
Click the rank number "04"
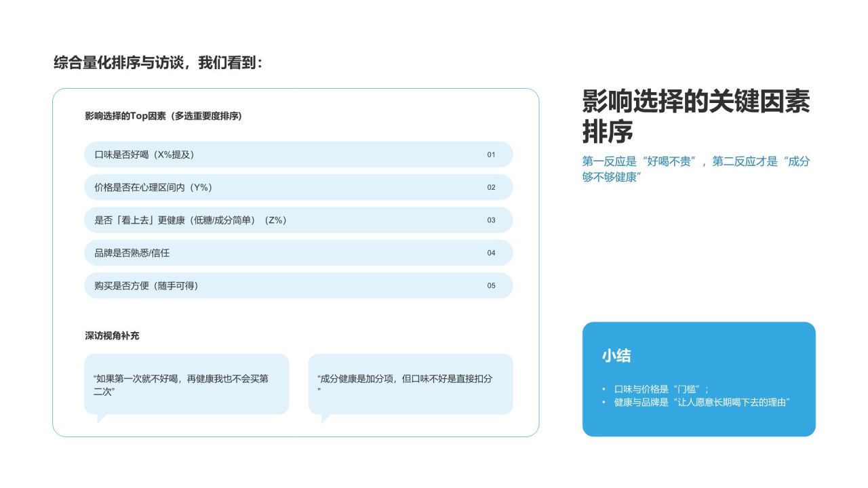point(491,253)
